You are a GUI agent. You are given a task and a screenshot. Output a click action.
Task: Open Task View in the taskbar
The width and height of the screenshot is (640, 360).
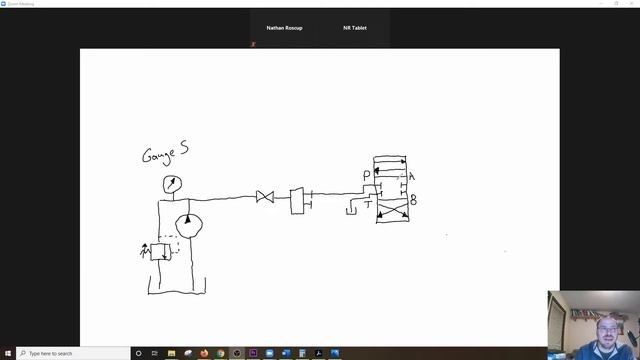click(x=155, y=353)
